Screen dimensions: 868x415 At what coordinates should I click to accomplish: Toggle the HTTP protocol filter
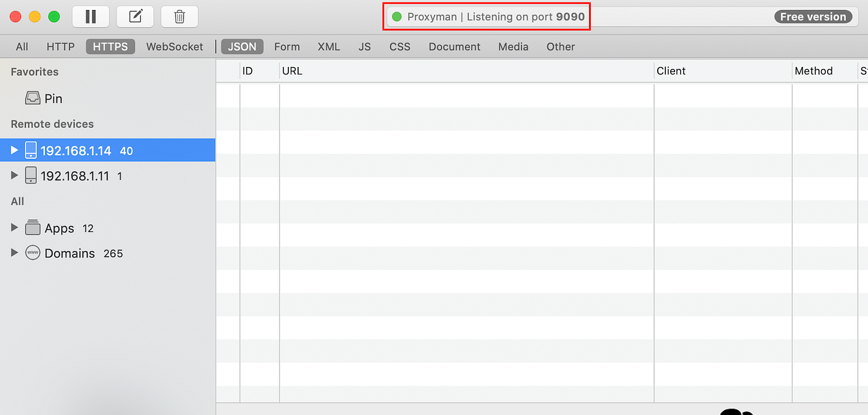point(61,47)
